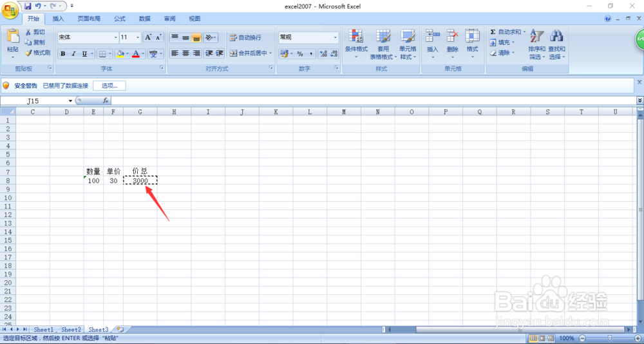
Task: Activate the 格式刷 format painter
Action: tap(37, 53)
